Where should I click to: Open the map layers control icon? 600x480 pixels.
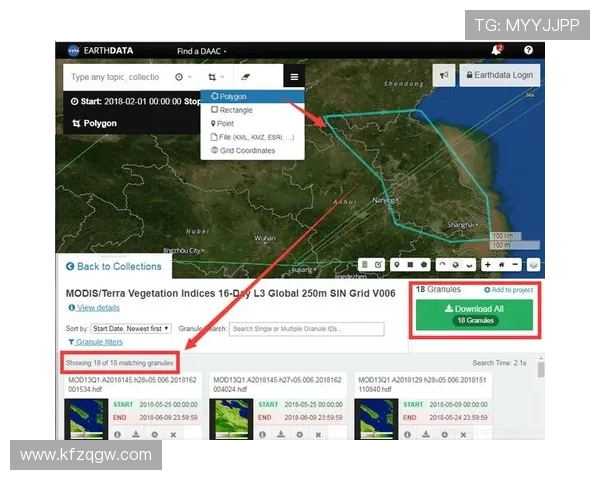(533, 265)
